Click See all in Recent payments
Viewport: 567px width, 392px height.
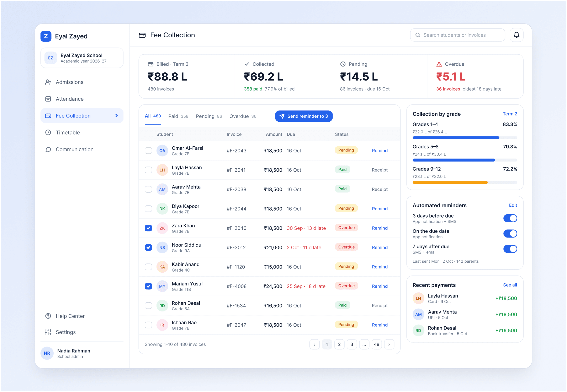click(510, 285)
